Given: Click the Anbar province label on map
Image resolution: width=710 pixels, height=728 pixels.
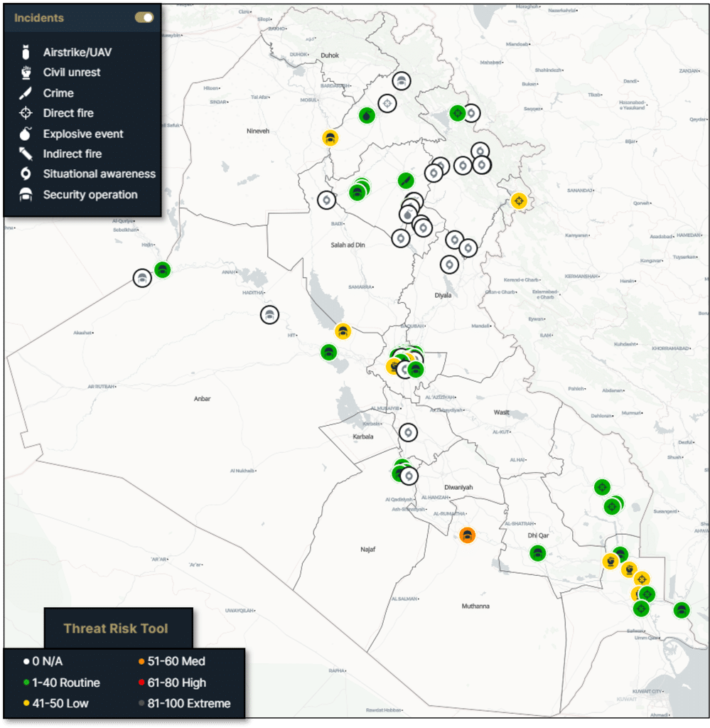Looking at the screenshot, I should point(202,399).
